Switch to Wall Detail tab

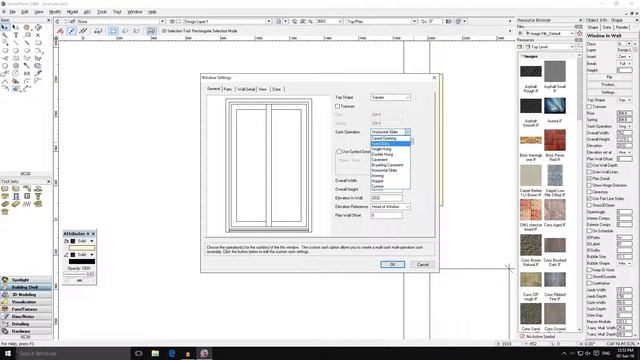(x=246, y=89)
